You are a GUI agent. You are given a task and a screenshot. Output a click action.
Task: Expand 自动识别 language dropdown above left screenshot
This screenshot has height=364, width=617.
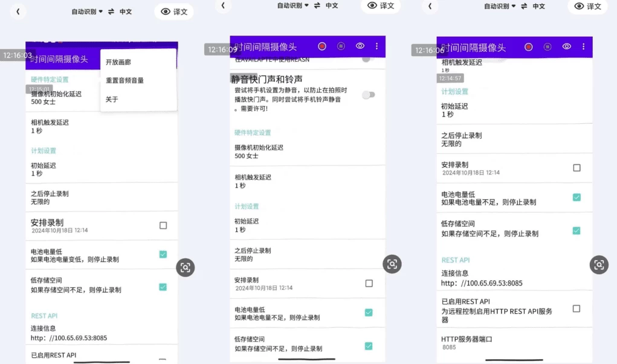point(86,11)
